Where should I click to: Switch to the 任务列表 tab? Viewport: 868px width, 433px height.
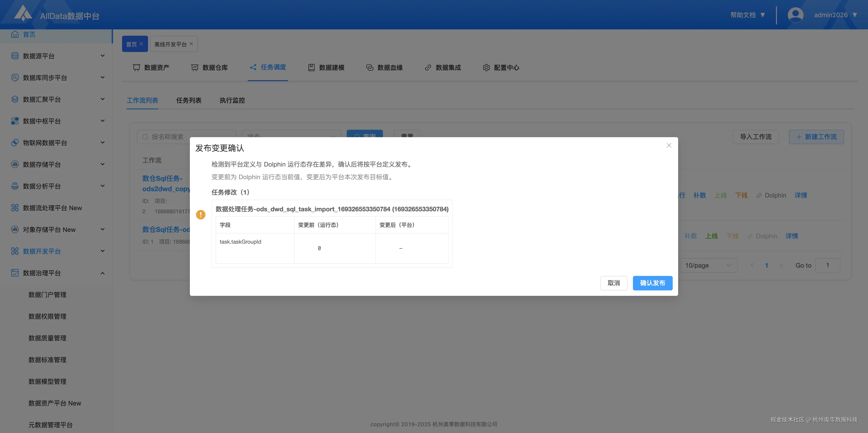(189, 100)
